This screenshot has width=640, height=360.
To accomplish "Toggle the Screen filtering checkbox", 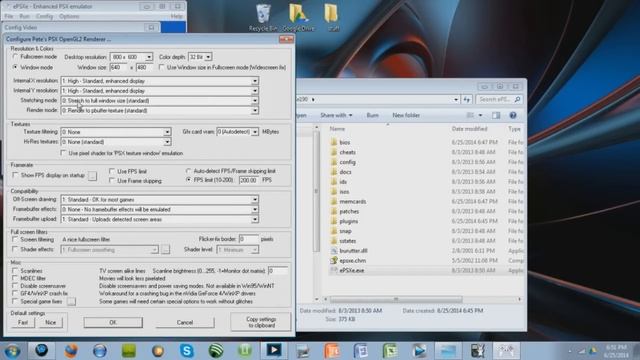I will (16, 239).
